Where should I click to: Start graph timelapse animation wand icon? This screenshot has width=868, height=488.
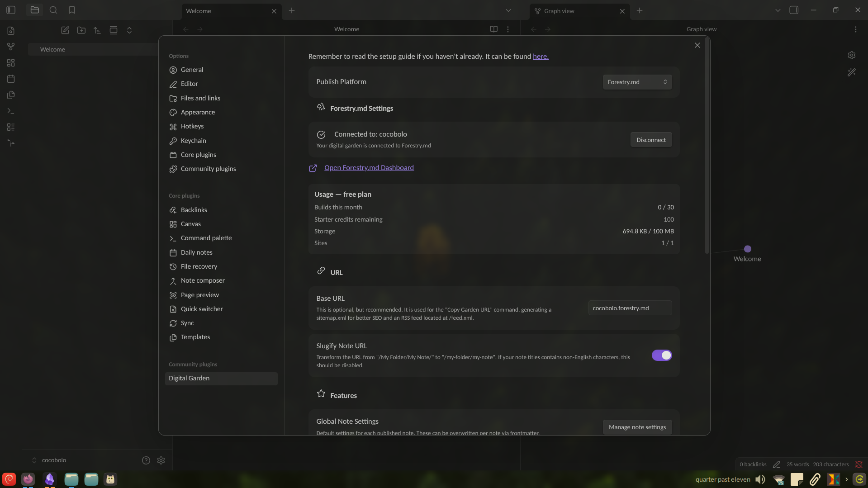point(852,72)
